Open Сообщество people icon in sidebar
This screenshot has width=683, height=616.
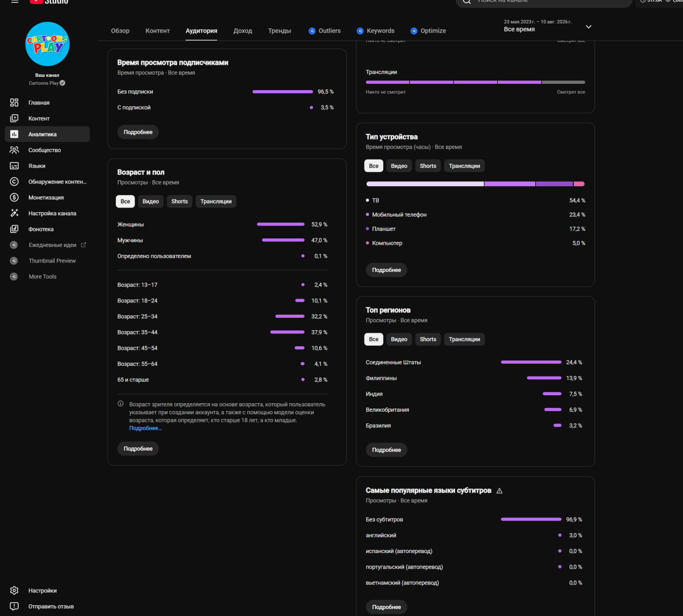[x=14, y=150]
